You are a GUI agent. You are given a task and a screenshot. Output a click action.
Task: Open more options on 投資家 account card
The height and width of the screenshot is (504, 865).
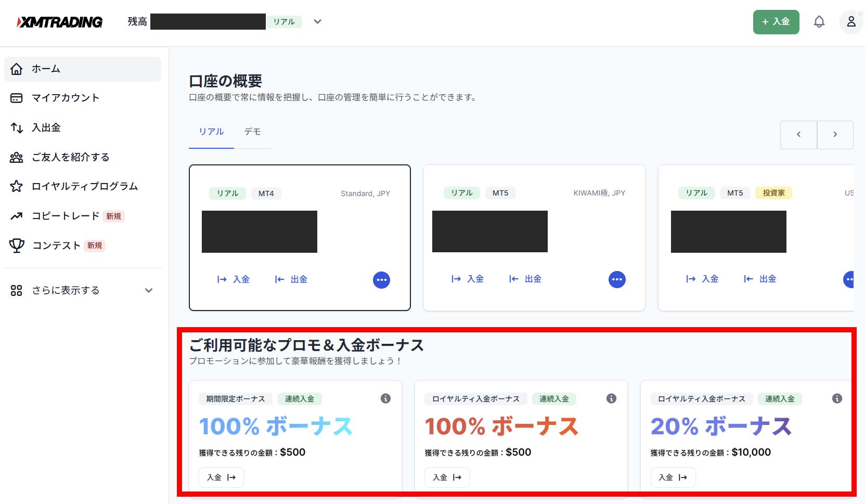point(849,279)
